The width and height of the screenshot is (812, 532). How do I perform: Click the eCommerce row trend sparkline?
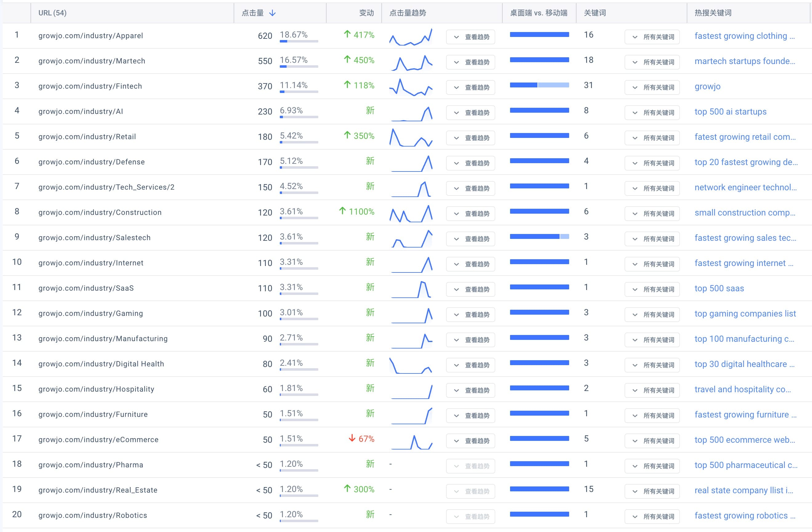pyautogui.click(x=411, y=441)
